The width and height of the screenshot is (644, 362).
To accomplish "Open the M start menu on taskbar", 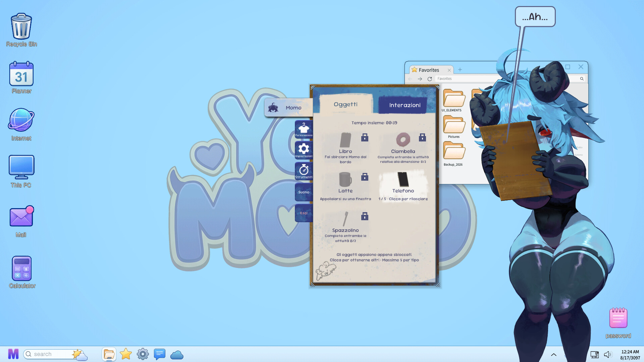I will 13,354.
